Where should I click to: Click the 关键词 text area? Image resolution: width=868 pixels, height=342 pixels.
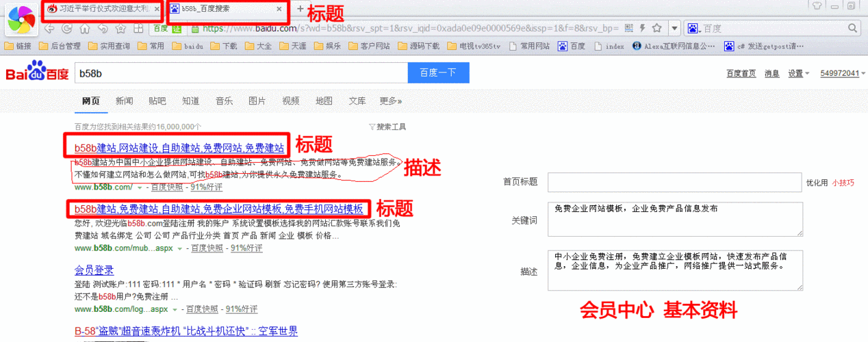click(x=675, y=219)
